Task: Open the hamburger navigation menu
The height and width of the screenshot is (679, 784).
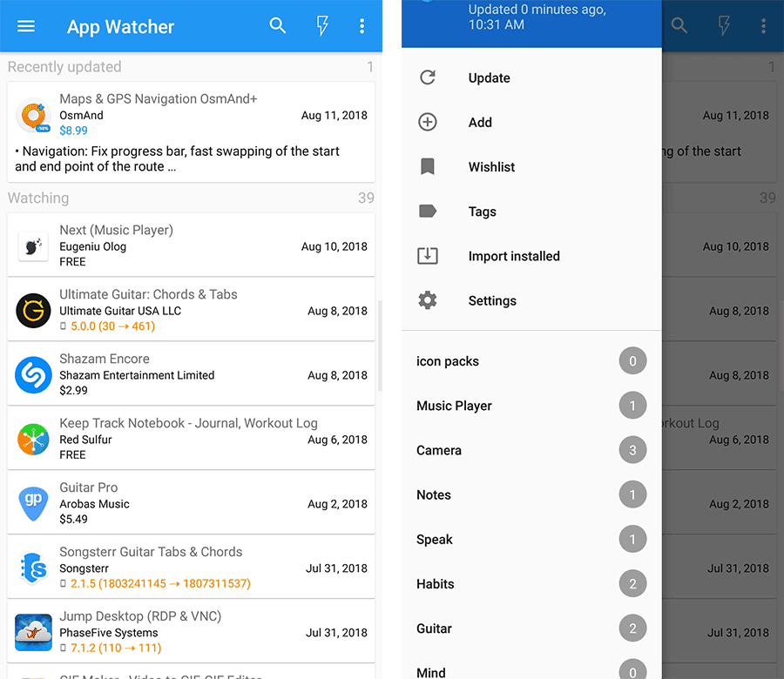Action: [26, 26]
